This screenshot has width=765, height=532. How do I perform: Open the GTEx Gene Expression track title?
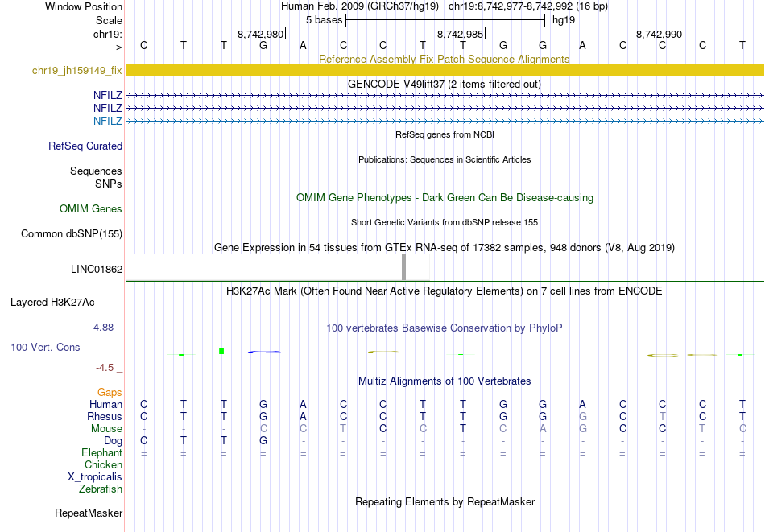click(x=445, y=247)
